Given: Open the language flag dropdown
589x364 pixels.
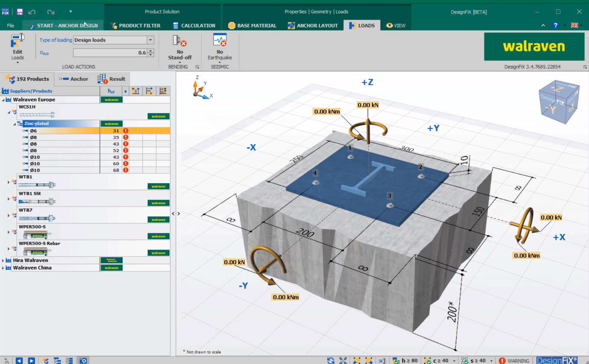Looking at the screenshot, I should pyautogui.click(x=575, y=26).
